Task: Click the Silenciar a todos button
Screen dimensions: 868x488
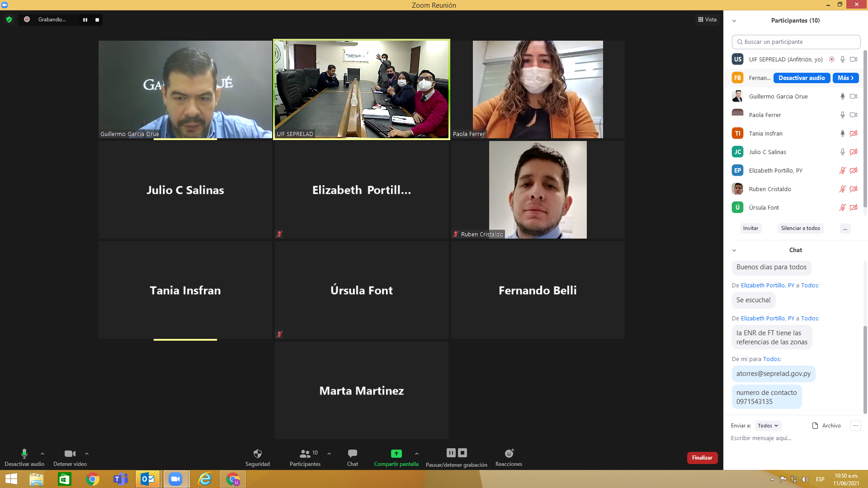Action: tap(800, 228)
